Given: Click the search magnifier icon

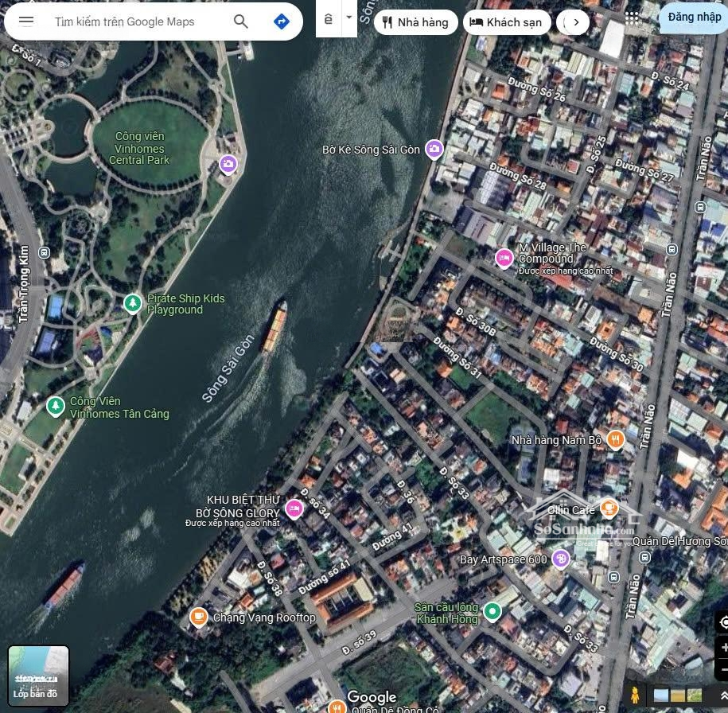Looking at the screenshot, I should [241, 21].
